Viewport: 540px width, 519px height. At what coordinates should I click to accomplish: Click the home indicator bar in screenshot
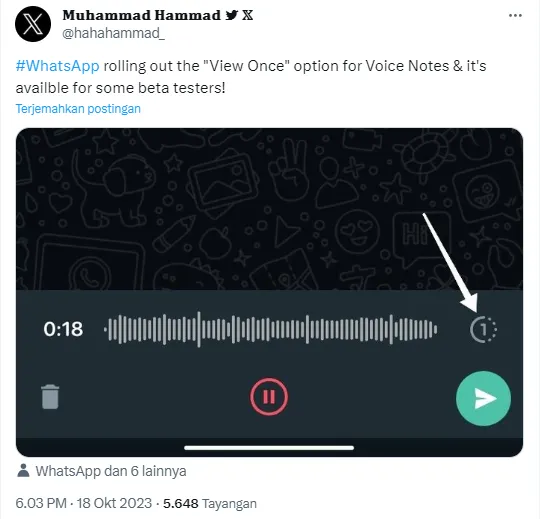(x=269, y=448)
